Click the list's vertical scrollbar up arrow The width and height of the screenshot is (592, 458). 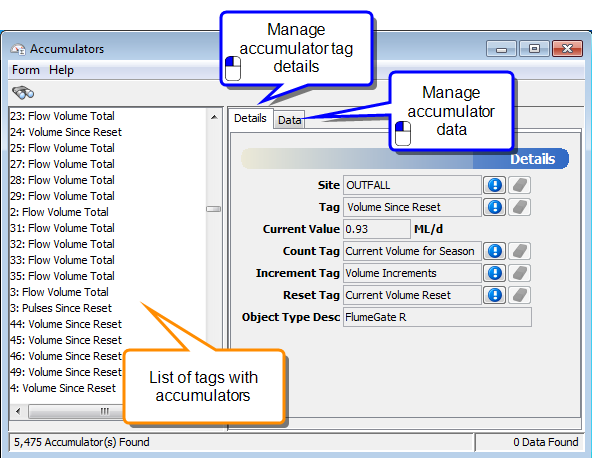tap(214, 117)
